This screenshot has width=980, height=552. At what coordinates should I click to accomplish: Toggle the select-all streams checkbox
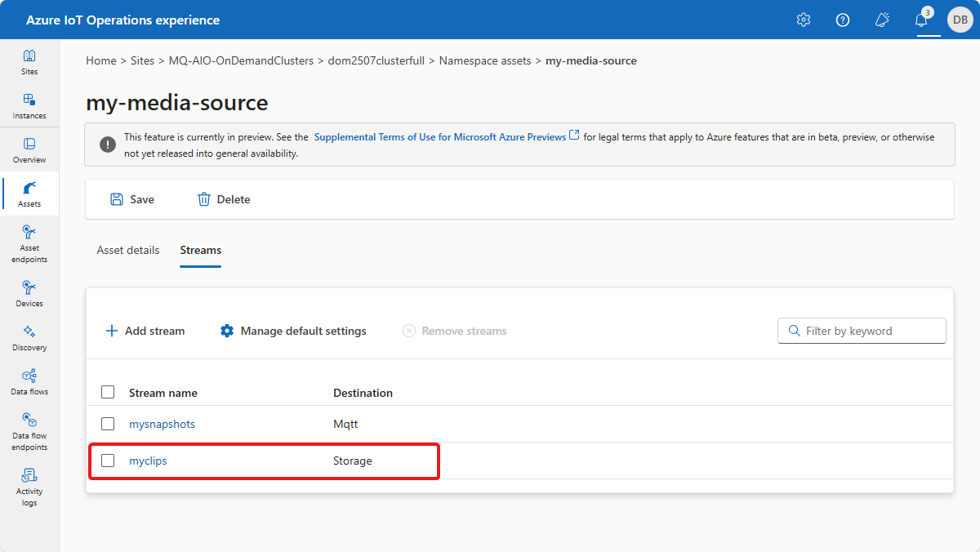(x=108, y=392)
